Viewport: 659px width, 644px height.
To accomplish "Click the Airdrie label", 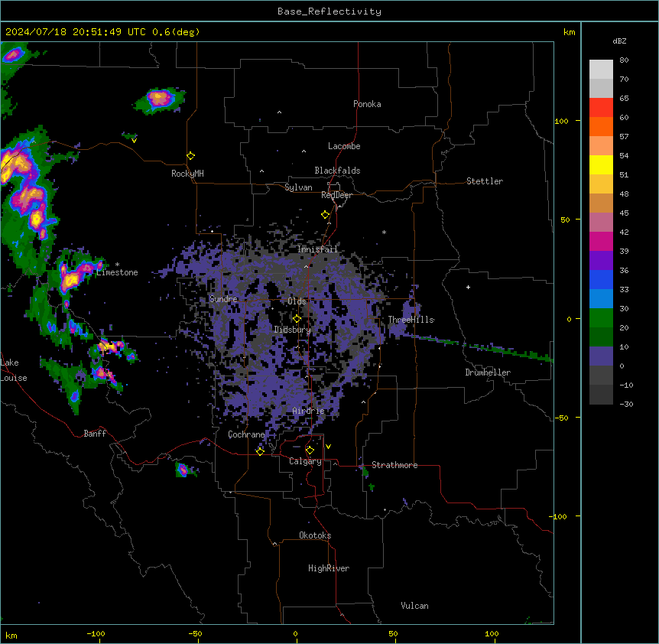I will pos(308,411).
